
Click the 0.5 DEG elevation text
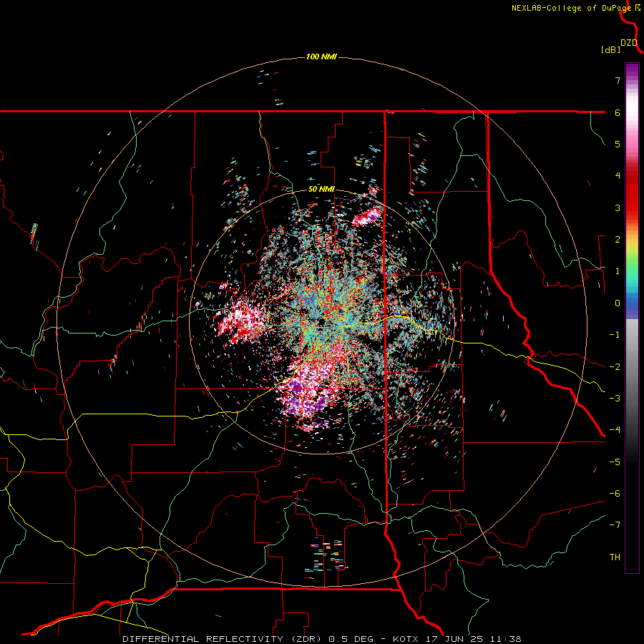coord(351,639)
